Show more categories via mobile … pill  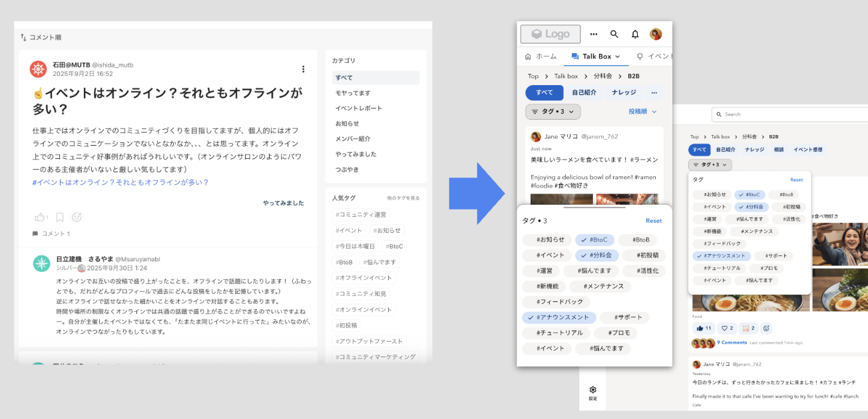point(654,92)
